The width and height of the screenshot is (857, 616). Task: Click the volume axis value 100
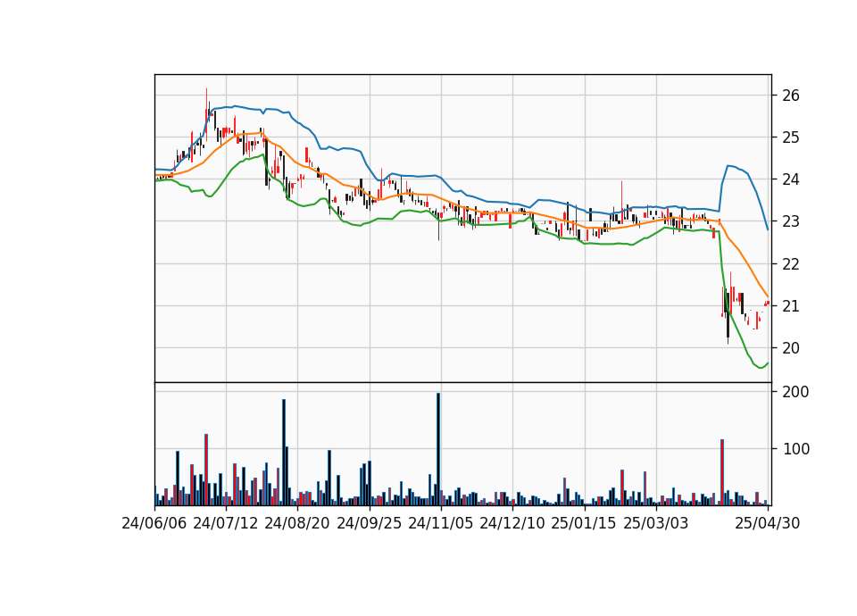(795, 449)
